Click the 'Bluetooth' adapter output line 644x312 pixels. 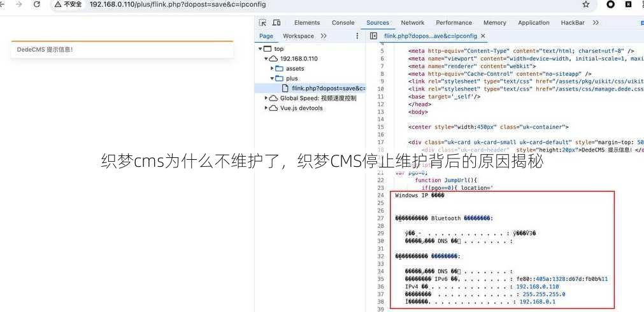[445, 218]
